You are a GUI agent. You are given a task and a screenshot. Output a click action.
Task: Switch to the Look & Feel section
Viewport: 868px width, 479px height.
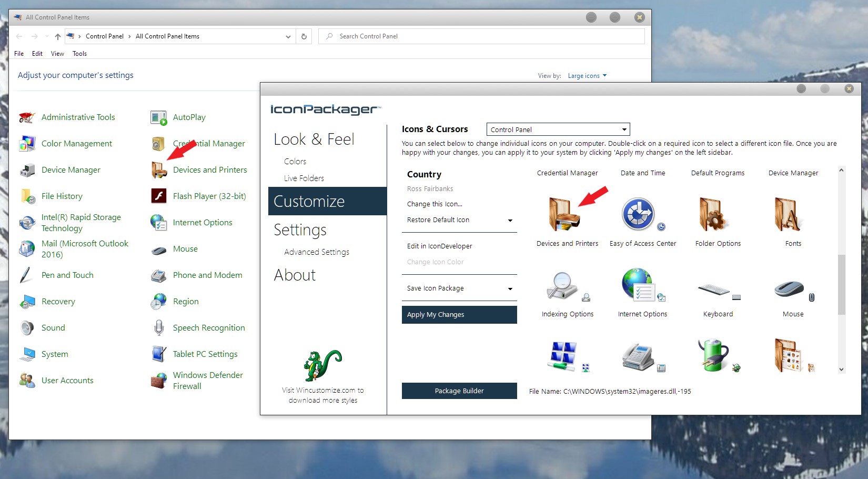point(314,139)
